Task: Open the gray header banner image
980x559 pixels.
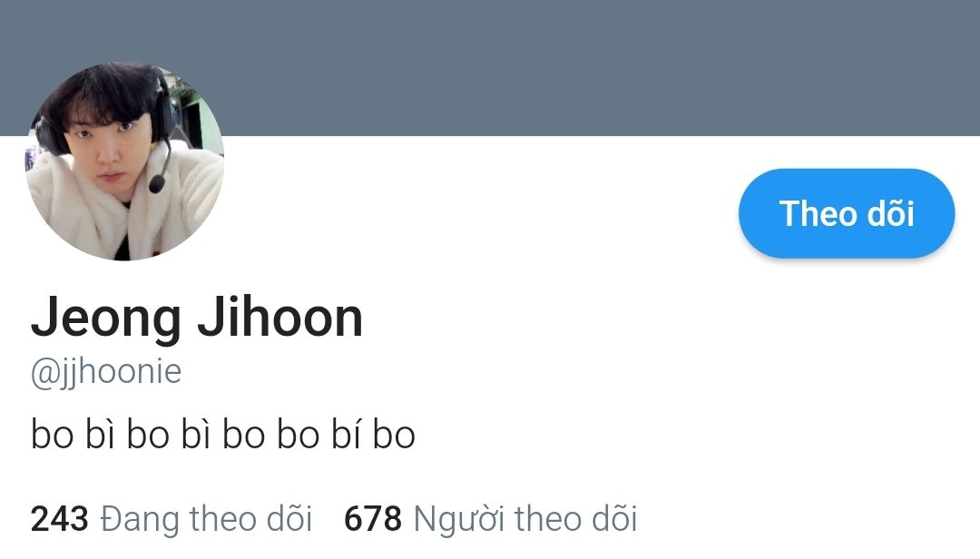Action: pos(490,67)
